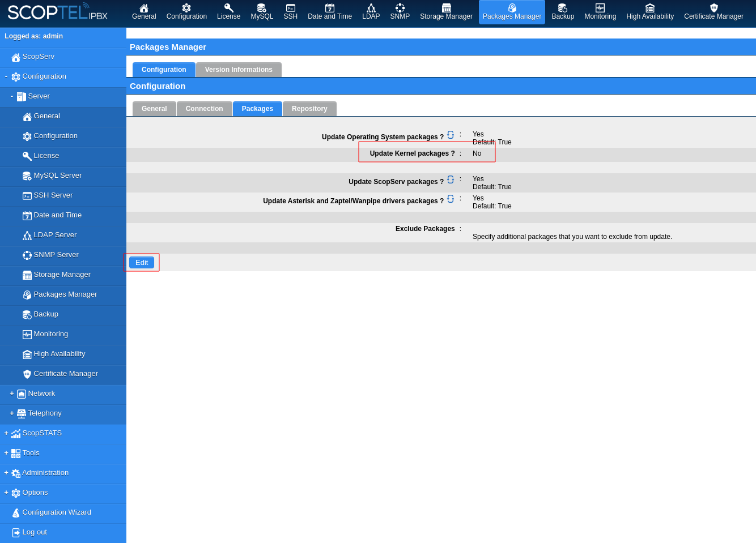Viewport: 756px width, 543px height.
Task: Click the SNMP Server icon in sidebar
Action: (x=27, y=255)
